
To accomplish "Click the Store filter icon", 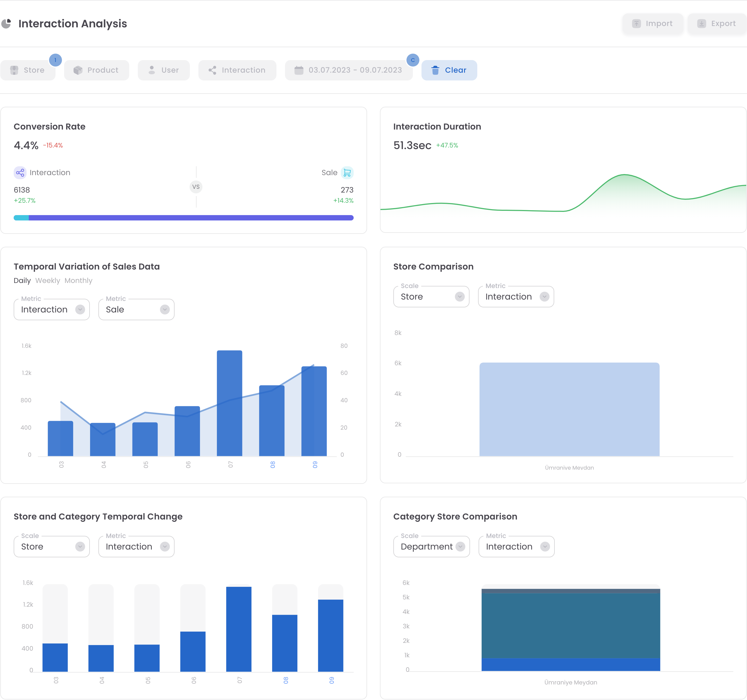I will pyautogui.click(x=14, y=70).
